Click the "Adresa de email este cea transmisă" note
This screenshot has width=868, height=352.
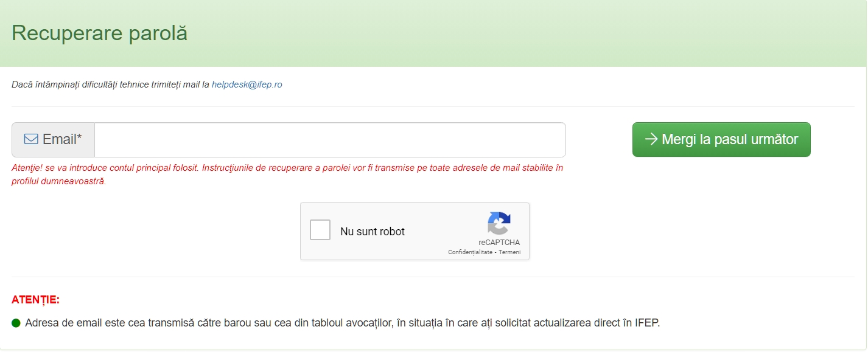click(x=342, y=323)
